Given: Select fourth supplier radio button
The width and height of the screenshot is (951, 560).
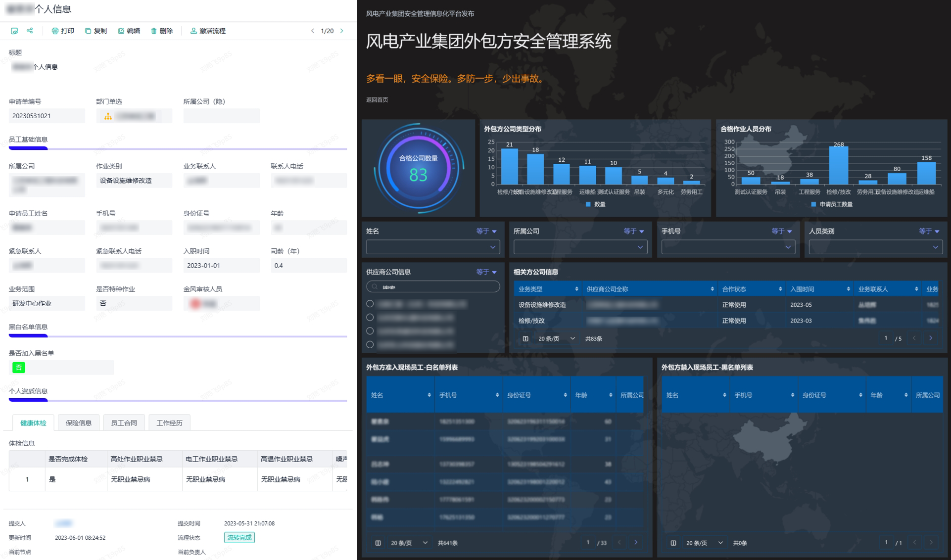Looking at the screenshot, I should click(370, 344).
